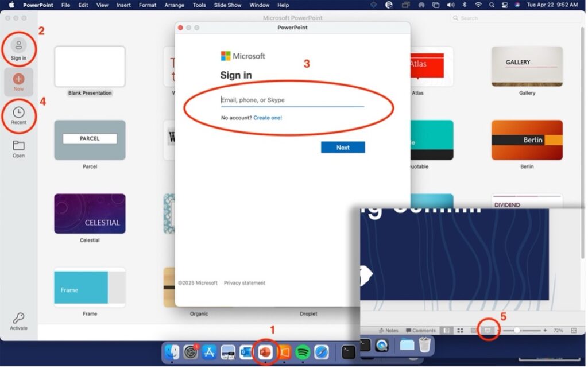This screenshot has width=588, height=368.
Task: Open Preview app from the dock
Action: pos(228,352)
